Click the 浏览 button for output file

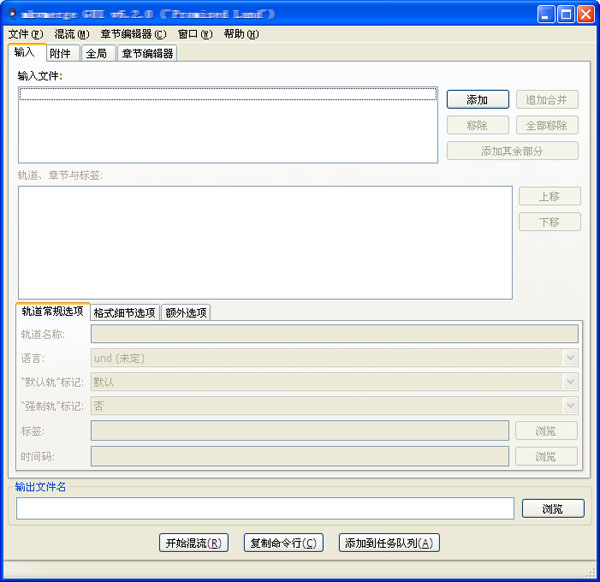pyautogui.click(x=553, y=509)
